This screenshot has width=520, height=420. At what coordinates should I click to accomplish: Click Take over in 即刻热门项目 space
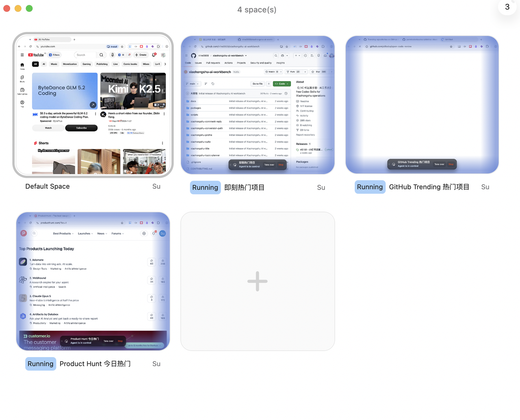[x=269, y=165]
